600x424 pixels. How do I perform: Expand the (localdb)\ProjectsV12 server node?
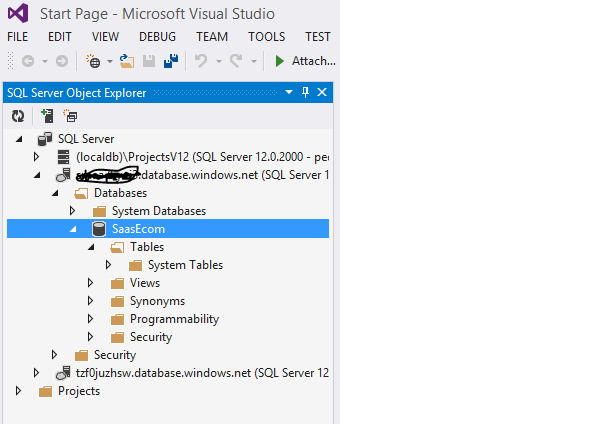36,157
